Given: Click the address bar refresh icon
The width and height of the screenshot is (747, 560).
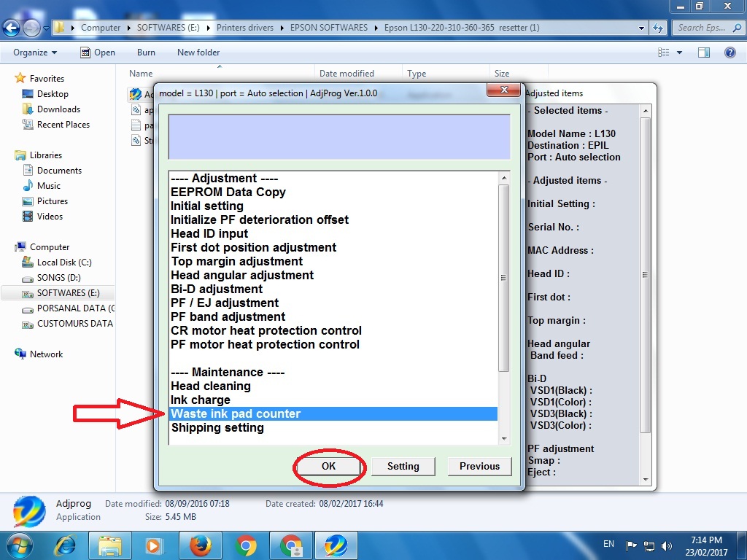Looking at the screenshot, I should tap(658, 28).
